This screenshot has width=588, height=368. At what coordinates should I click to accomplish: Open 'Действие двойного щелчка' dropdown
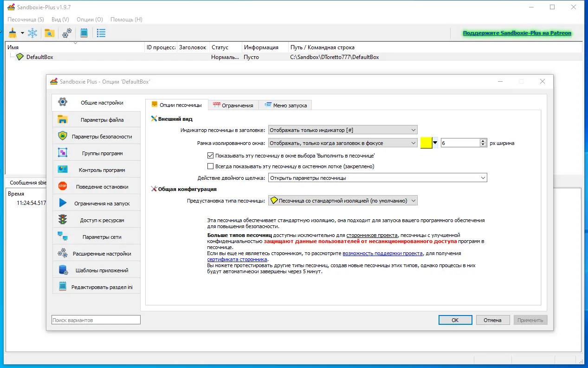click(377, 177)
